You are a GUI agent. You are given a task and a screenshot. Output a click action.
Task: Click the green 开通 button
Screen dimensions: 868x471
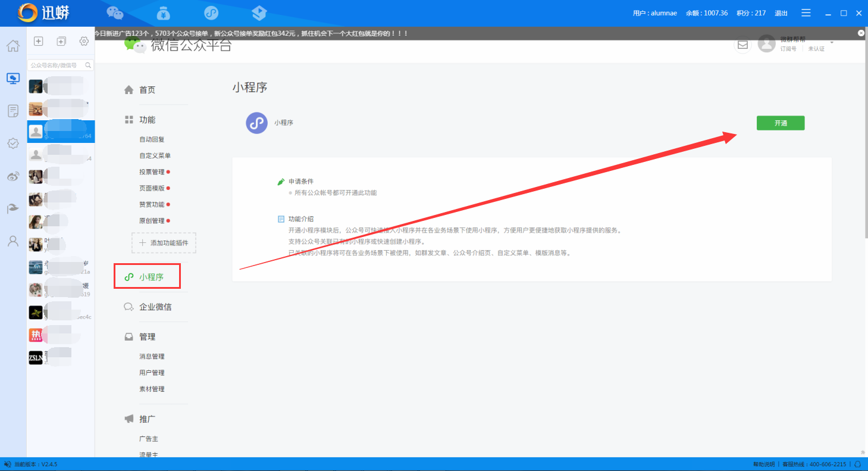[x=781, y=123]
